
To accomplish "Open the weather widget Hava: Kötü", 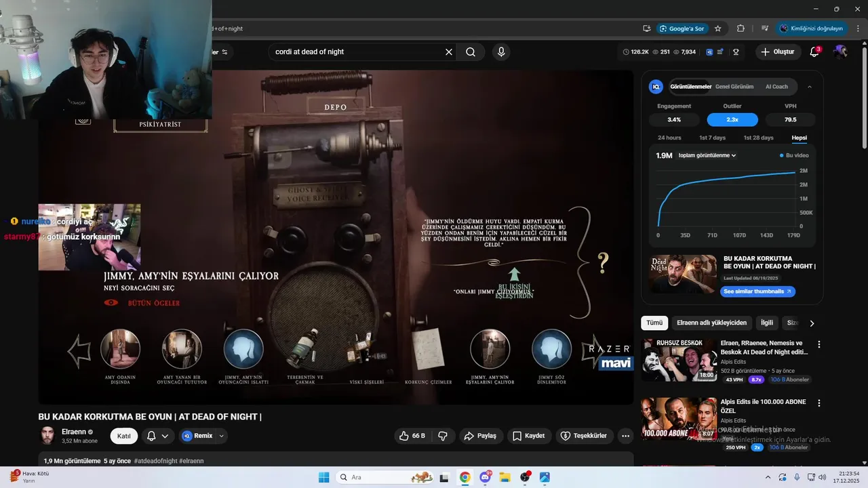I will 29,476.
